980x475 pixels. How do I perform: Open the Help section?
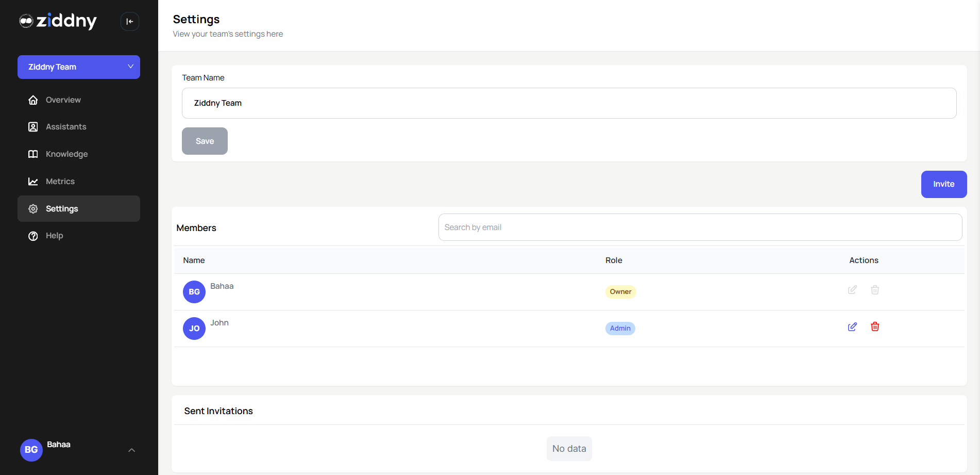coord(54,236)
